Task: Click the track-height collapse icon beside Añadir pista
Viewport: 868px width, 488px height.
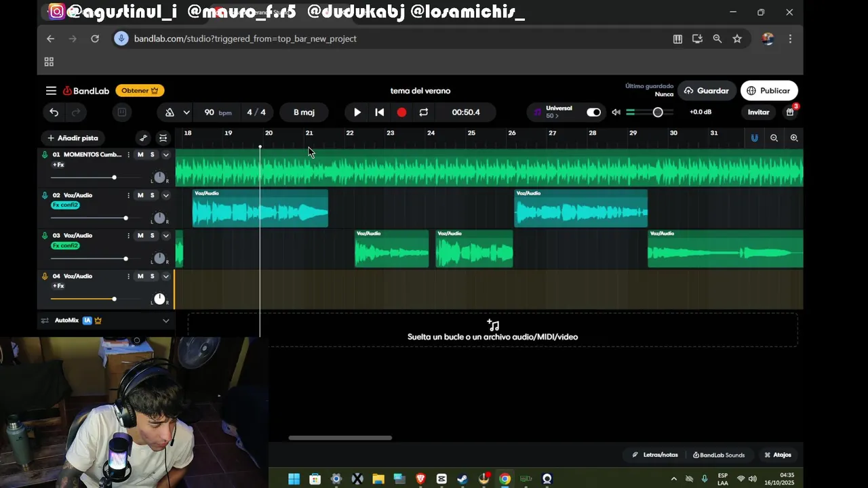Action: tap(163, 138)
